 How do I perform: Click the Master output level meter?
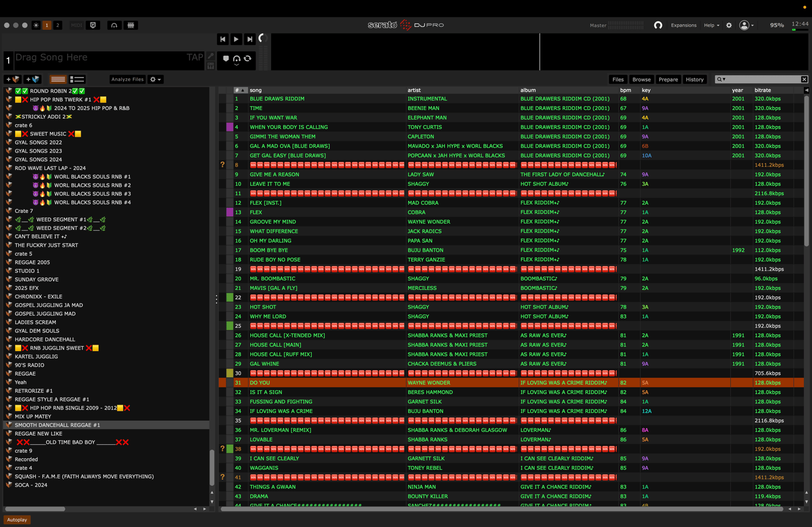pyautogui.click(x=626, y=25)
